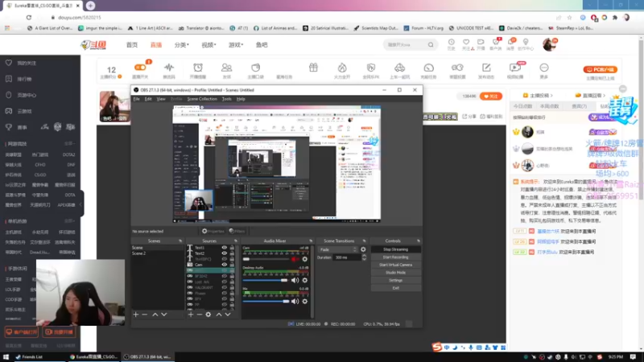Expand 视频 dropdown in Douyu nav
This screenshot has width=644, height=362.
coord(208,45)
